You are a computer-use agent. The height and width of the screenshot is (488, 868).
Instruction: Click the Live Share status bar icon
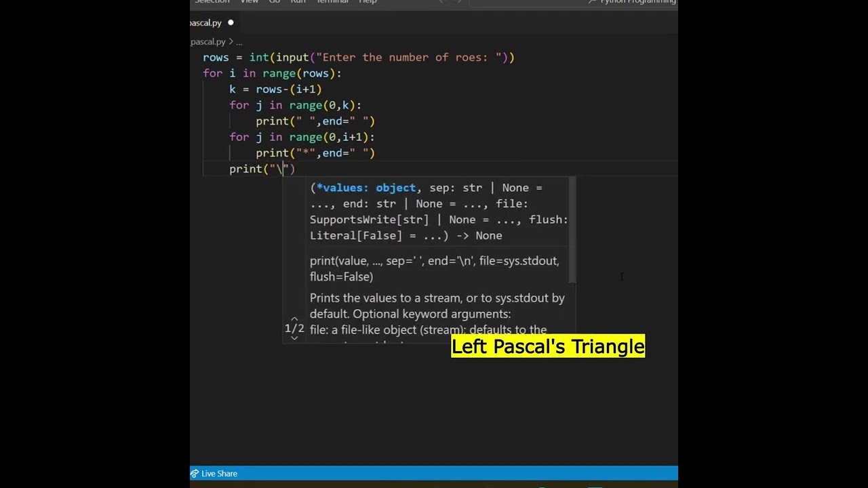click(x=195, y=474)
